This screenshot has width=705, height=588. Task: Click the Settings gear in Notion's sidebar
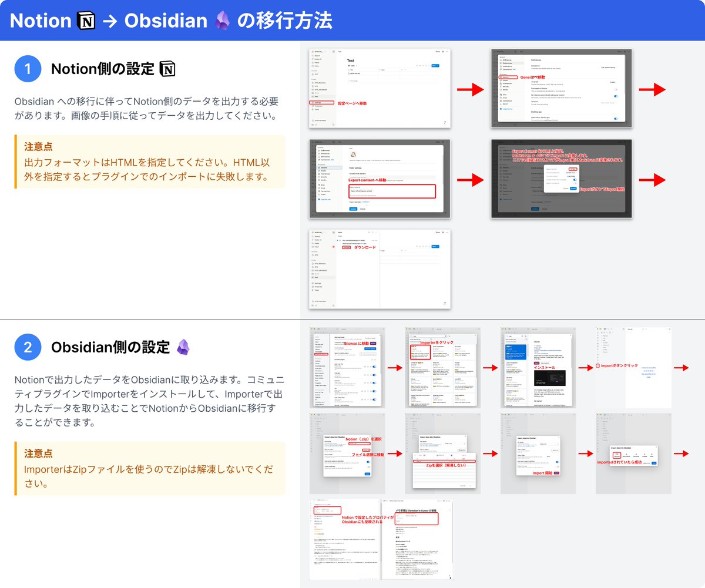[313, 102]
